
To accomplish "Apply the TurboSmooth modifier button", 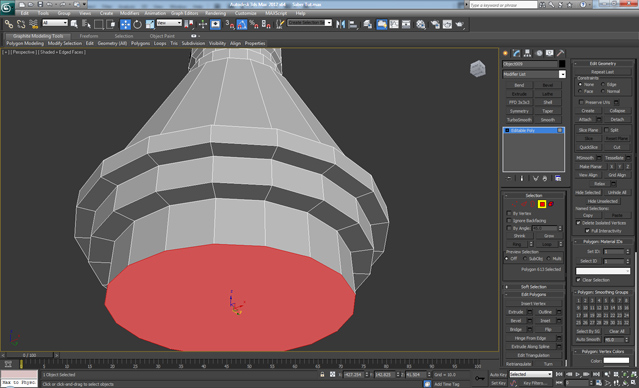I will click(x=519, y=120).
